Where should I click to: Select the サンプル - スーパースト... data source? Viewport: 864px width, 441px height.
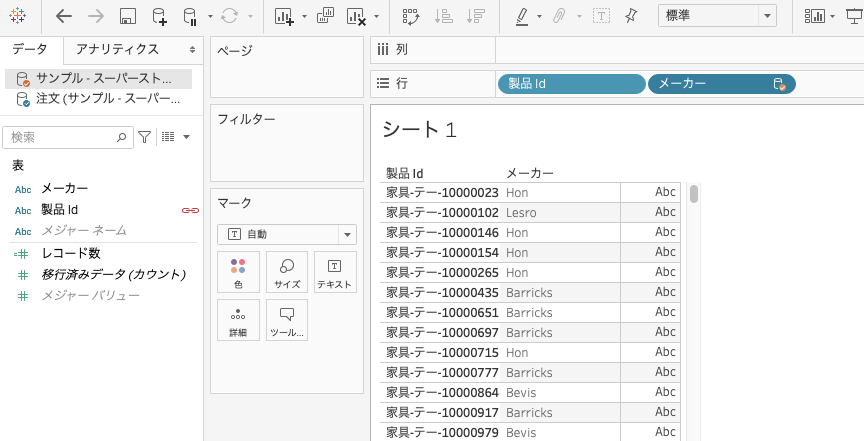pos(99,79)
